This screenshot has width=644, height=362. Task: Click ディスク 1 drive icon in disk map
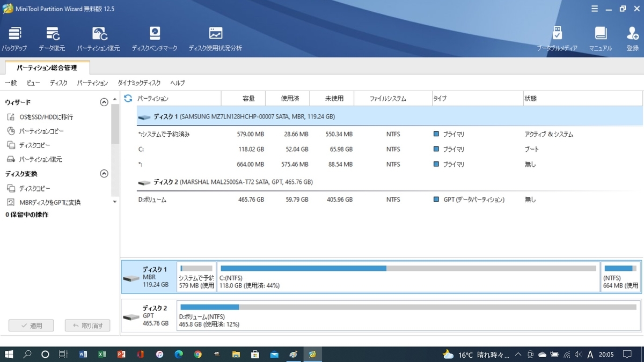[131, 279]
